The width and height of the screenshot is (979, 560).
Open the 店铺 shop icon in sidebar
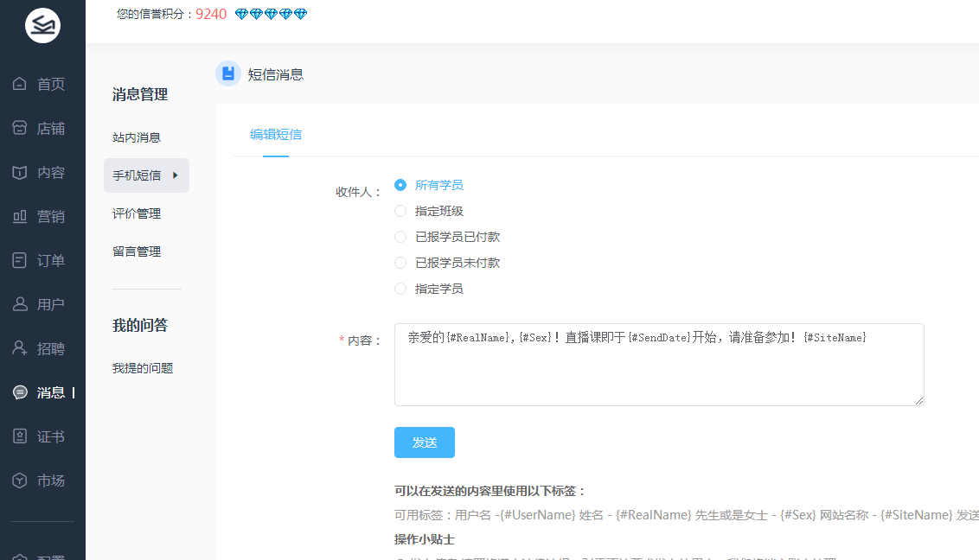(20, 128)
